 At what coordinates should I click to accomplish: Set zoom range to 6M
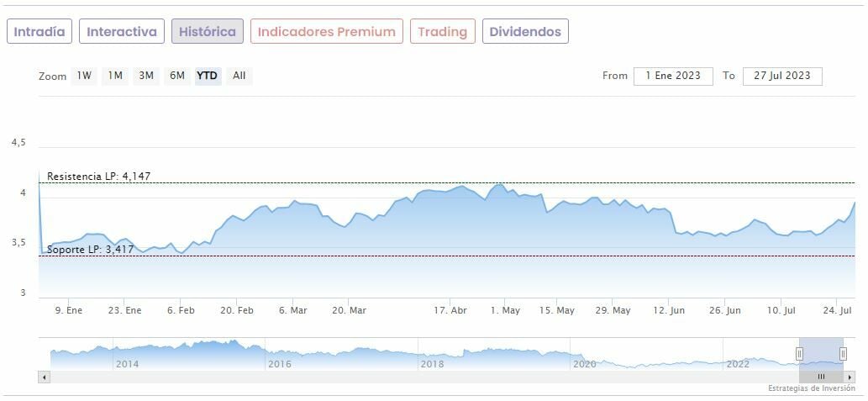click(176, 76)
